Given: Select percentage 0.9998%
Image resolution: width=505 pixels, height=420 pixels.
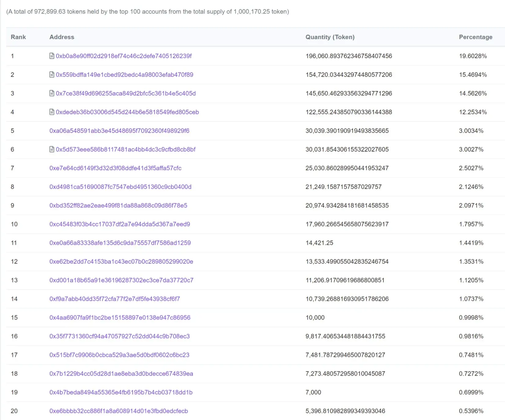Looking at the screenshot, I should pos(471,317).
